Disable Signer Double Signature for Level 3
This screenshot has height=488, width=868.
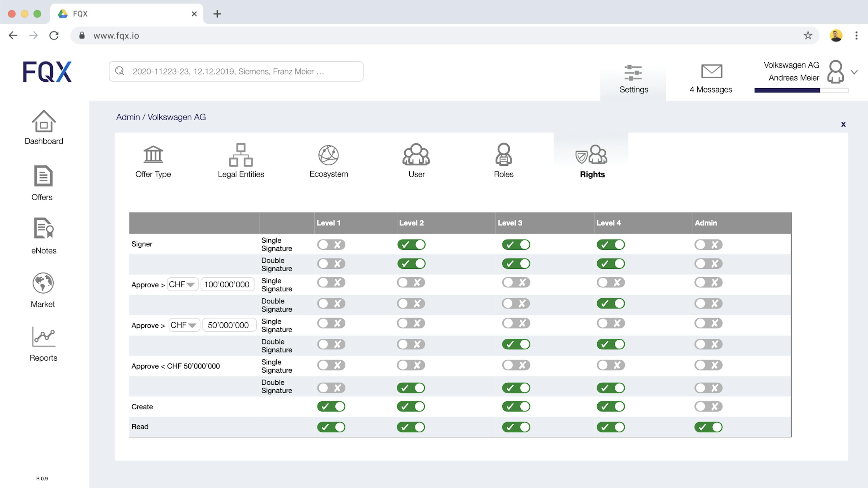516,263
